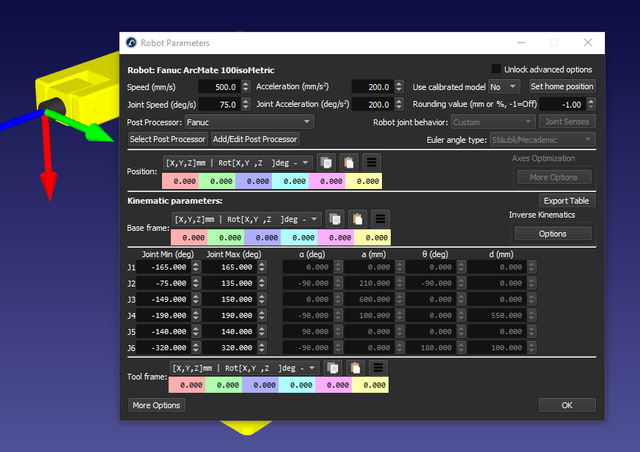Click Base frame blue Z value cell

(x=262, y=237)
